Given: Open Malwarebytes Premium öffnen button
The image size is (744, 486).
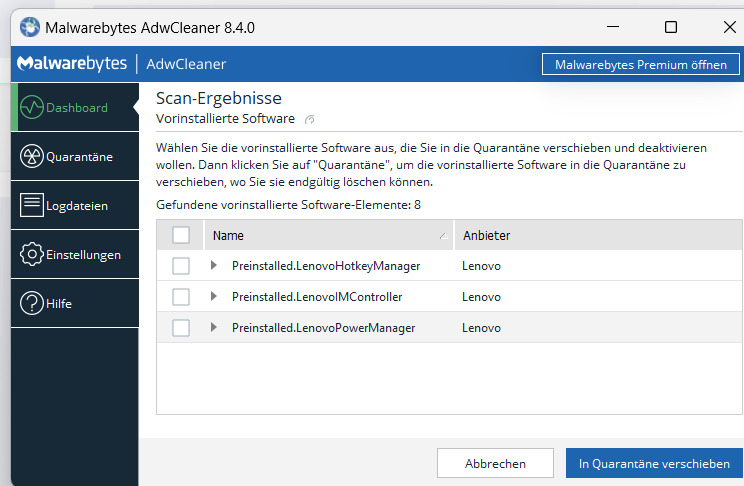Looking at the screenshot, I should (641, 64).
